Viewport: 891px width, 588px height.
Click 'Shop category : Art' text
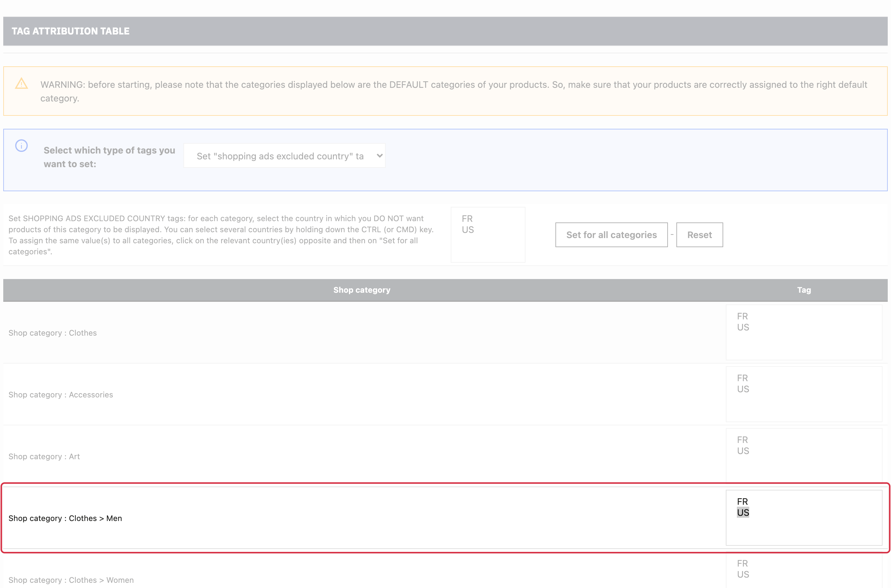44,456
